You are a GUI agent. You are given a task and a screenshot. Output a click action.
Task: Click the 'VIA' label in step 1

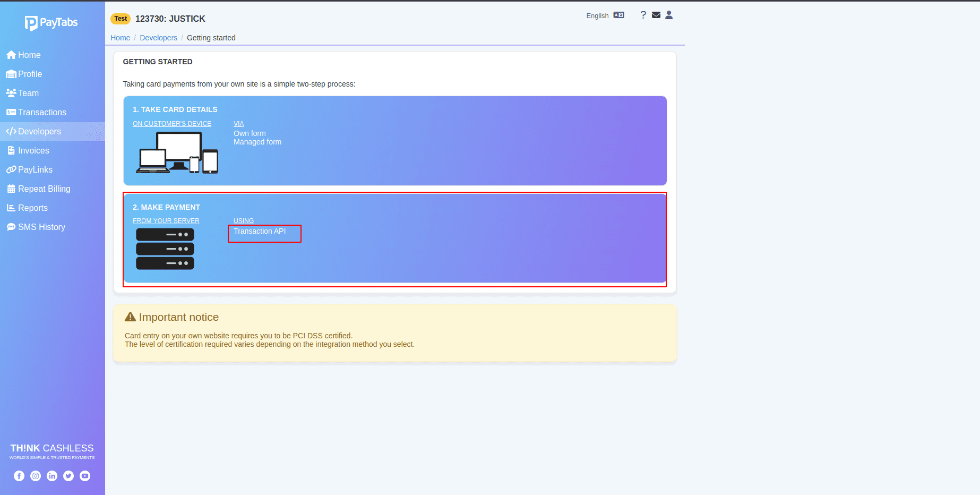[239, 124]
